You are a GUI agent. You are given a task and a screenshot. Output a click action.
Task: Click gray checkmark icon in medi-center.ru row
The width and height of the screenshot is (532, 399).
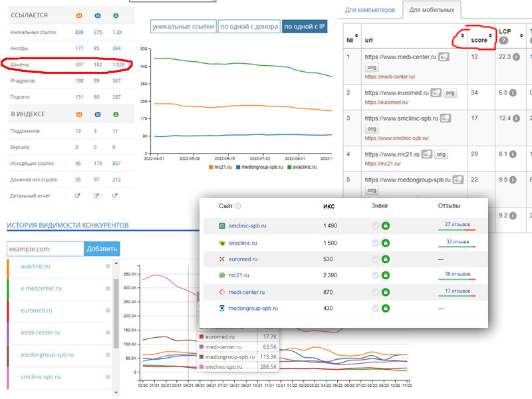pyautogui.click(x=375, y=292)
